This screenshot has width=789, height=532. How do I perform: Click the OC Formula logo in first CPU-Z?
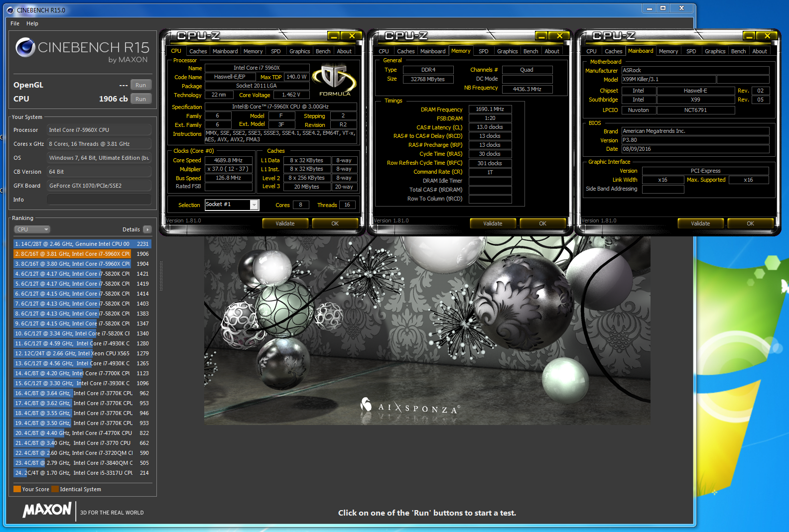[x=334, y=80]
